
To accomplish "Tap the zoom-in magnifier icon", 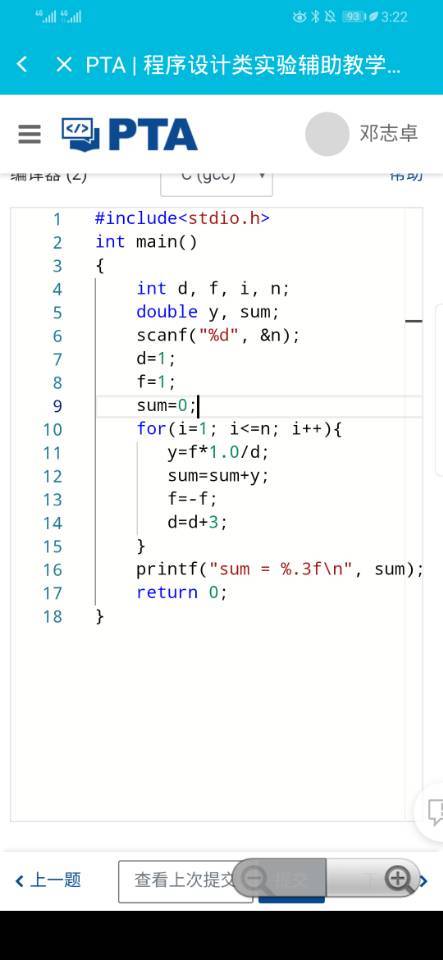I will coord(398,880).
